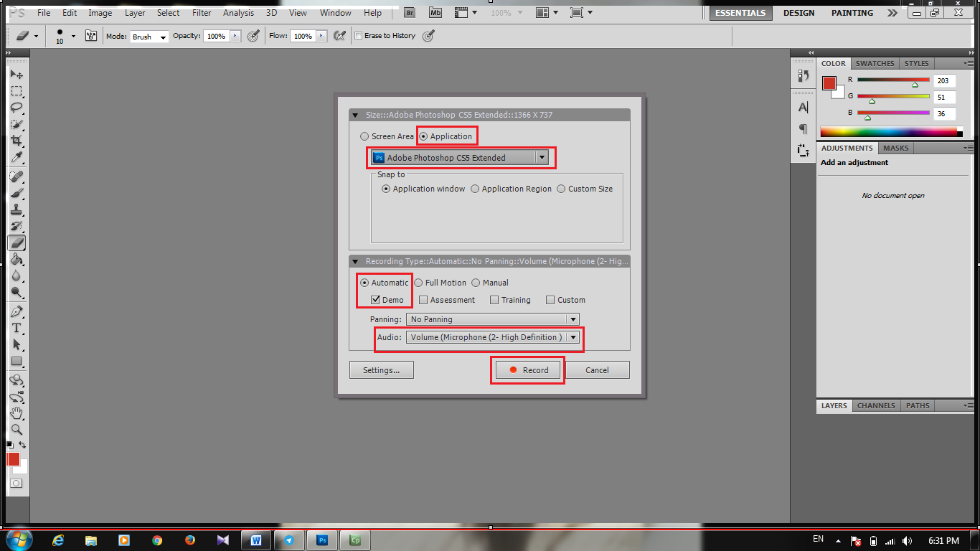
Task: Select the Rectangular Marquee tool
Action: pyautogui.click(x=17, y=91)
